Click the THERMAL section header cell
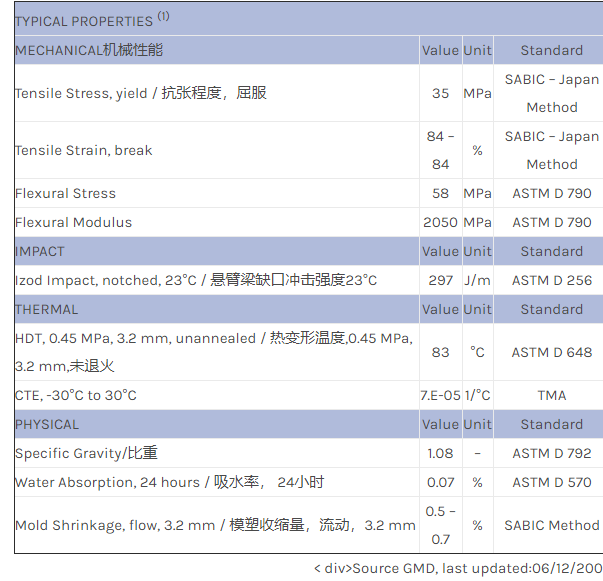Viewport: 603px width, 581px height. tap(46, 309)
